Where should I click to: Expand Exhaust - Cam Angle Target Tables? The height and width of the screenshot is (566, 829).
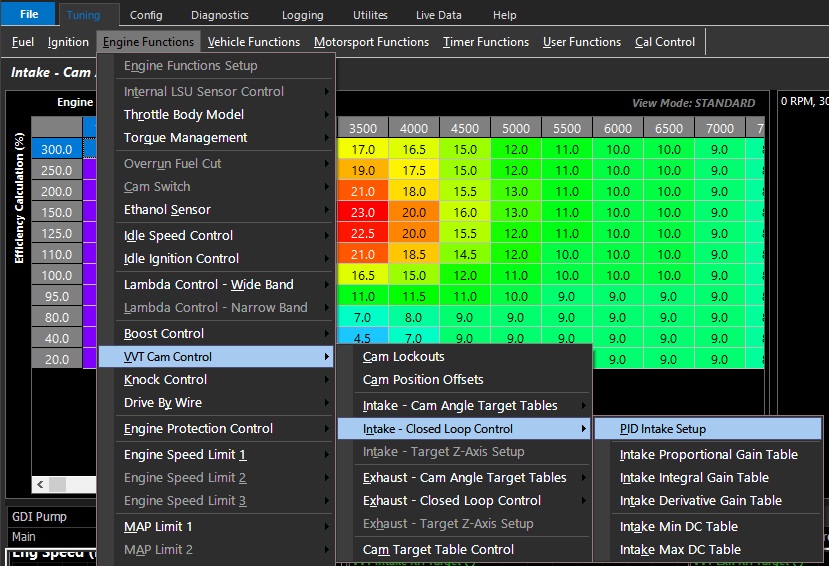[x=465, y=478]
